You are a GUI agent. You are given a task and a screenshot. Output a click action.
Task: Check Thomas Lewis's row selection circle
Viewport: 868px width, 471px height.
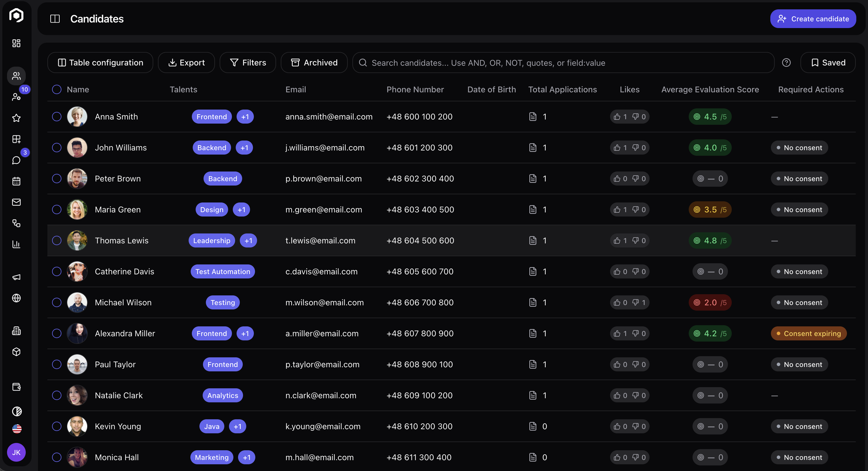click(x=56, y=240)
